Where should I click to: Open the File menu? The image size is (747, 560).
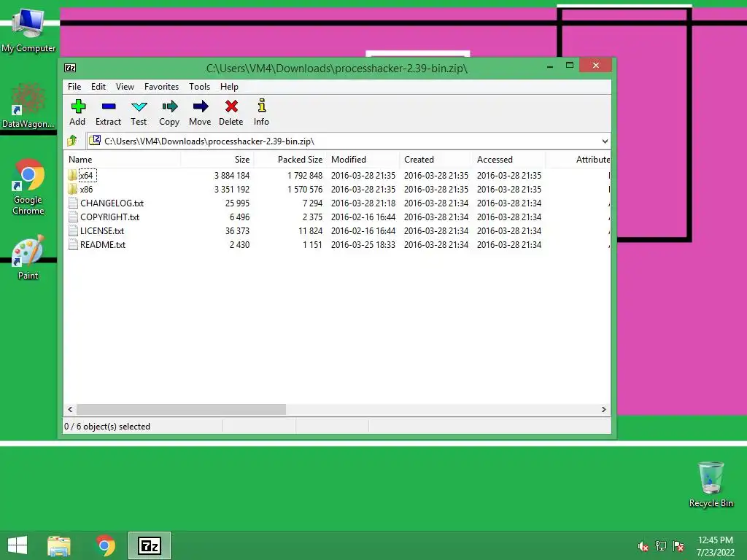[74, 87]
